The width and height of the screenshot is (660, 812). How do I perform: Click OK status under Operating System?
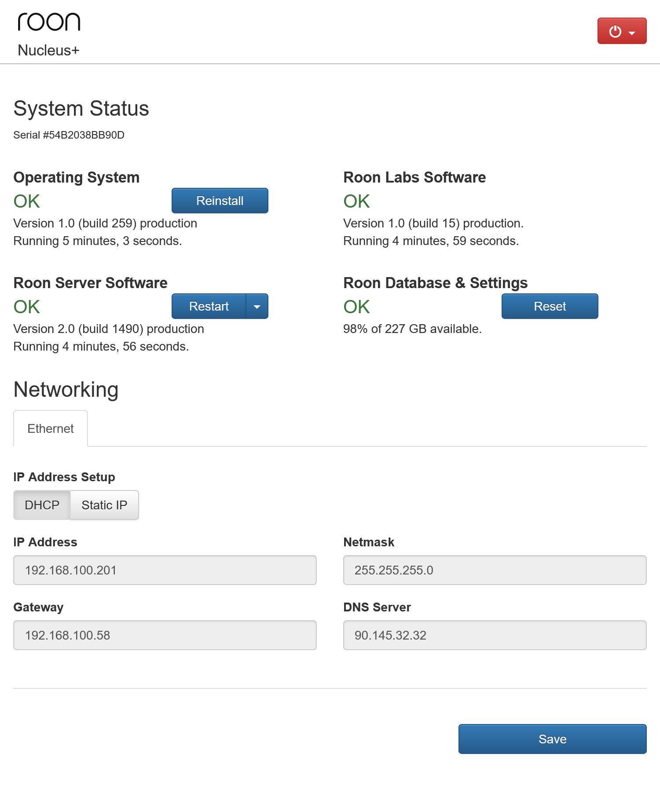(27, 201)
